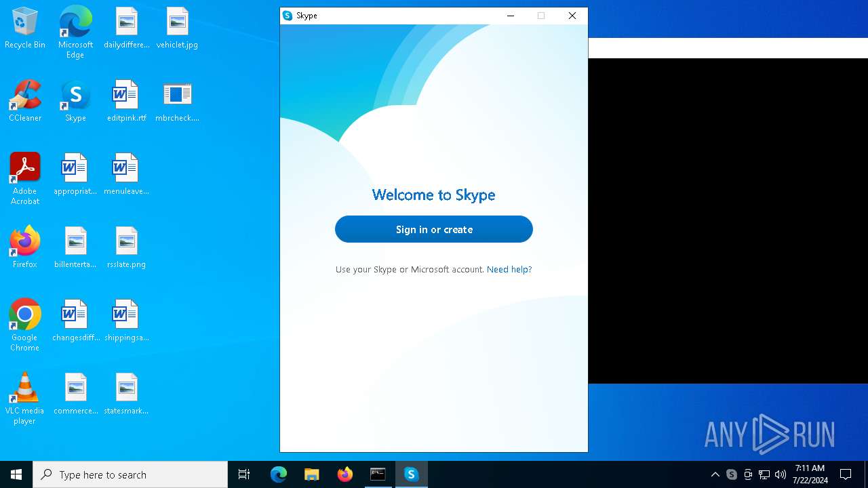The height and width of the screenshot is (488, 868).
Task: Select changesdiff... Word document
Action: (75, 321)
